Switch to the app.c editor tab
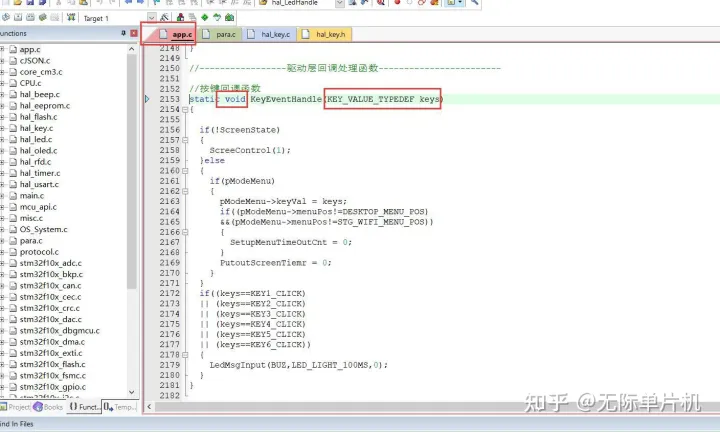 tap(176, 34)
